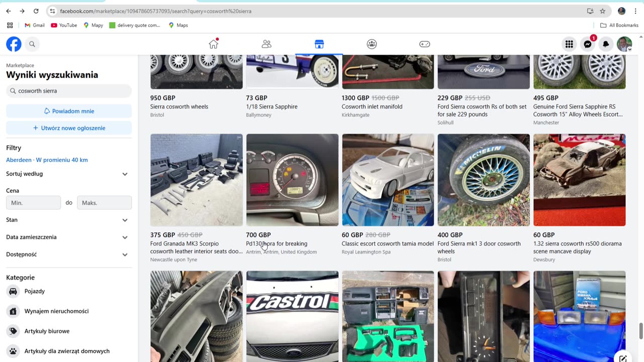This screenshot has width=644, height=362.
Task: Open Chrome apps grid shortcut
Action: point(10,25)
